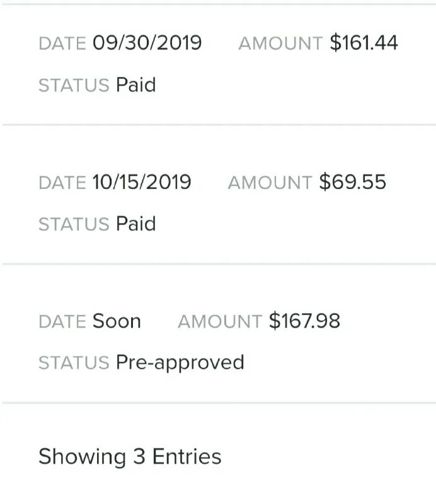Viewport: 436px width, 504px height.
Task: Click the Pre-approved status text
Action: click(180, 362)
